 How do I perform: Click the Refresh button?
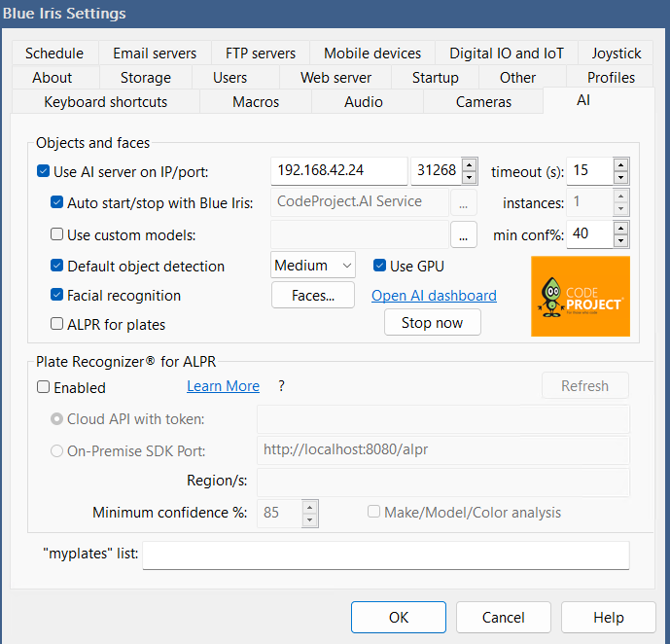585,385
